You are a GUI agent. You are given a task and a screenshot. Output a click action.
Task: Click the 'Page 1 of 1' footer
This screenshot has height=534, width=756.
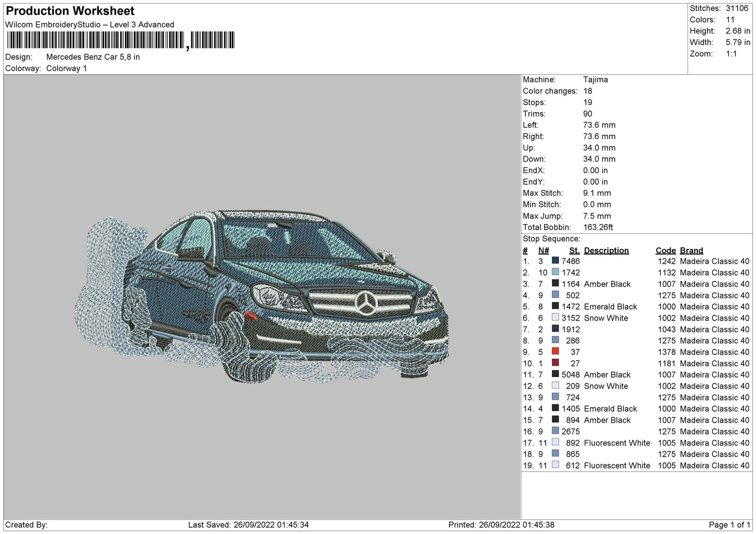coord(729,525)
